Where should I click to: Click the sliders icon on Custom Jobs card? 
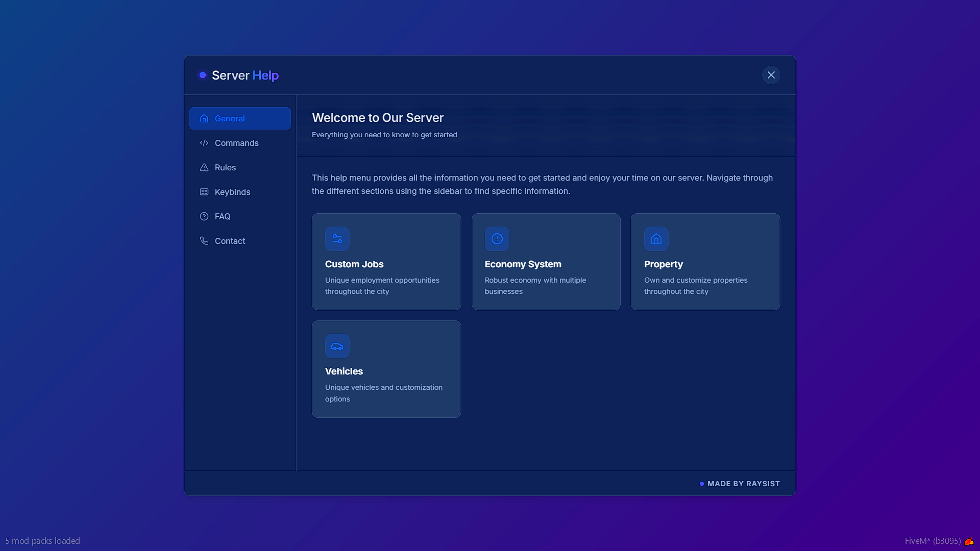pos(337,239)
